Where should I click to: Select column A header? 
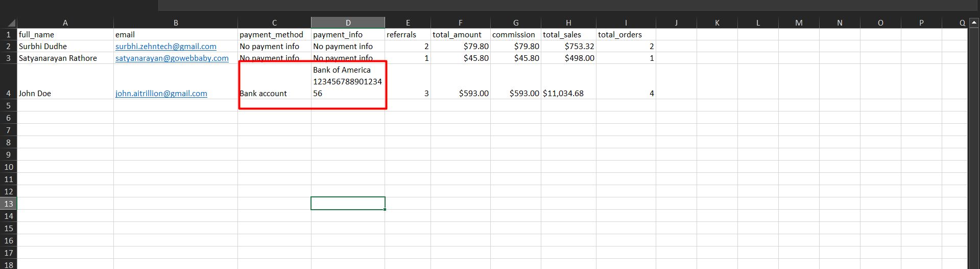click(x=65, y=23)
